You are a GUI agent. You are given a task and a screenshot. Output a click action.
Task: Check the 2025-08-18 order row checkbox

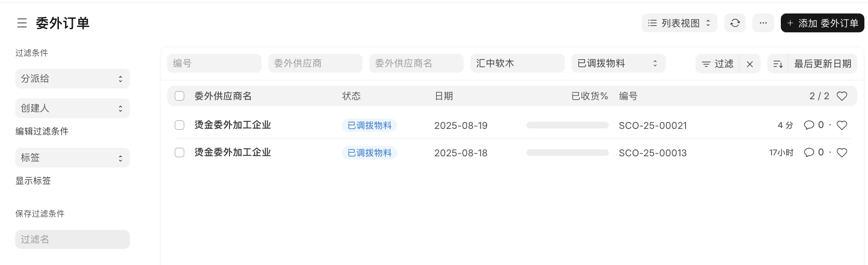click(180, 153)
